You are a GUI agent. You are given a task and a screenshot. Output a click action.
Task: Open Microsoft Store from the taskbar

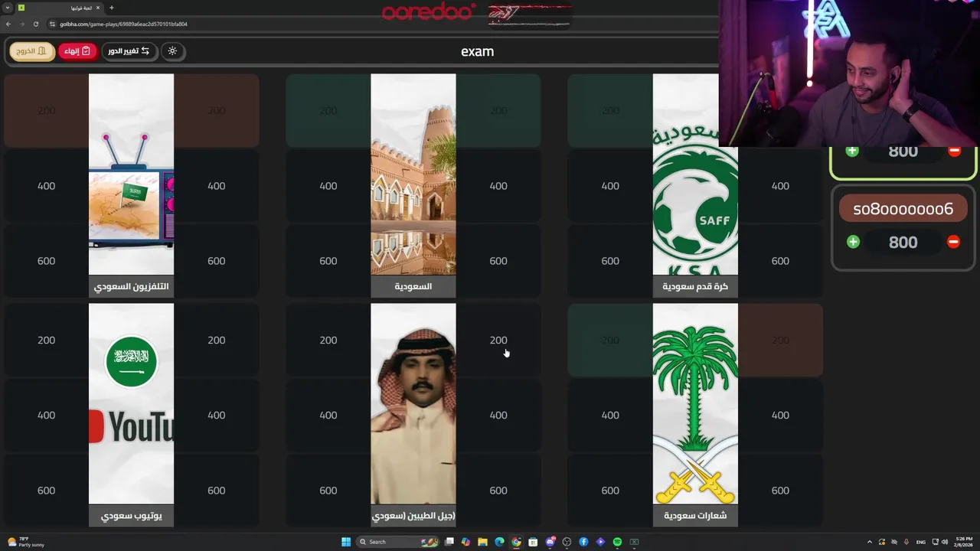[x=533, y=542]
